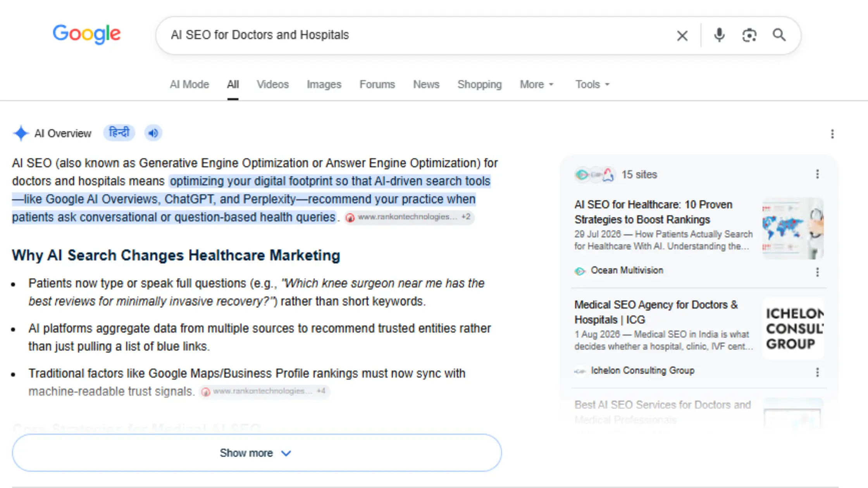Open the rankontechnologies +4 source chip
Viewport: 868px width, 488px height.
[x=264, y=392]
